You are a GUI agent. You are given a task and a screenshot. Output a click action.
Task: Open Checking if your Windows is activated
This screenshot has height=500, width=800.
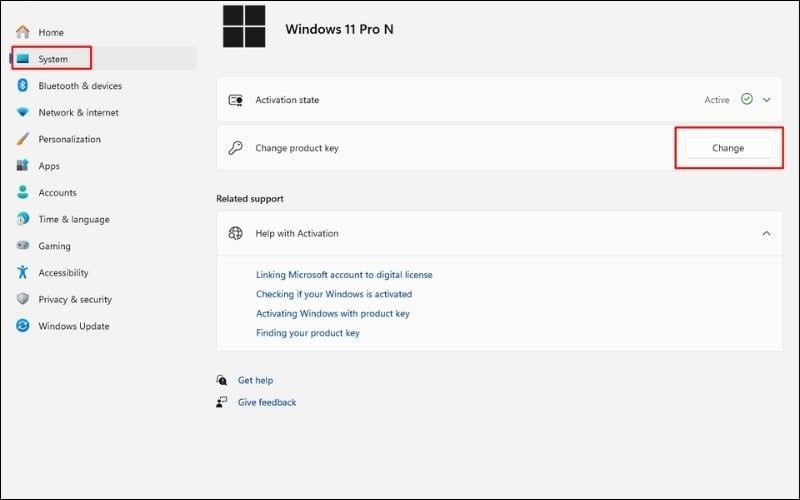coord(334,294)
